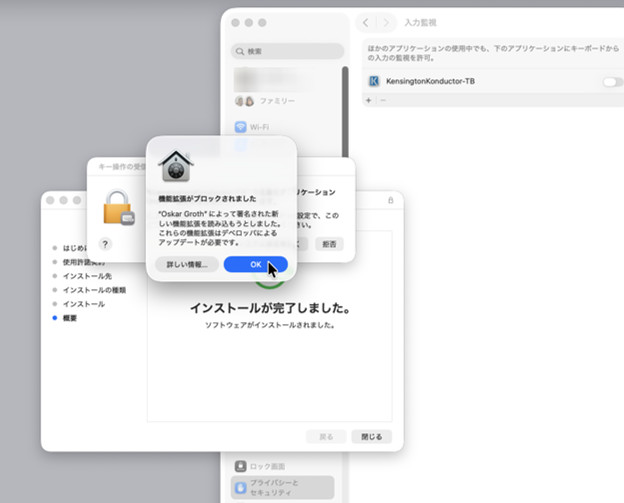
Task: Click the golden padlock icon
Action: tap(118, 208)
